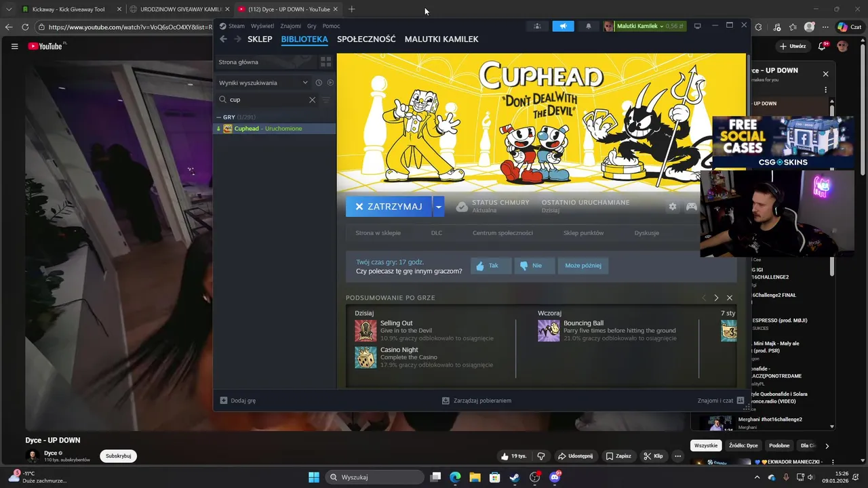Viewport: 868px width, 488px height.
Task: Switch to BIBLIOTEKA tab
Action: click(304, 39)
